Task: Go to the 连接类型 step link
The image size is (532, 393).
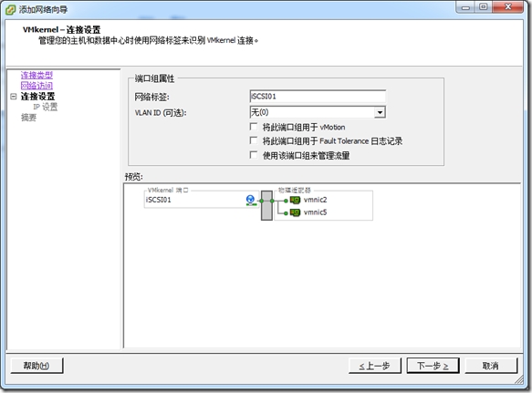Action: (37, 75)
